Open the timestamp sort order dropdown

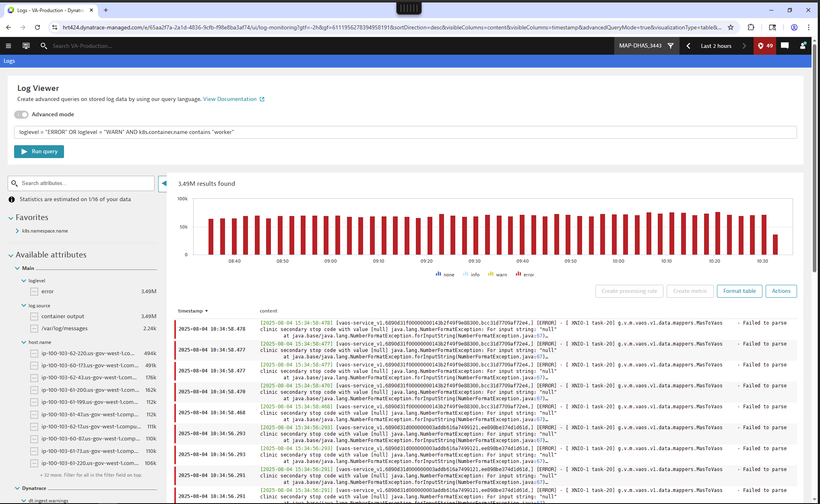207,311
